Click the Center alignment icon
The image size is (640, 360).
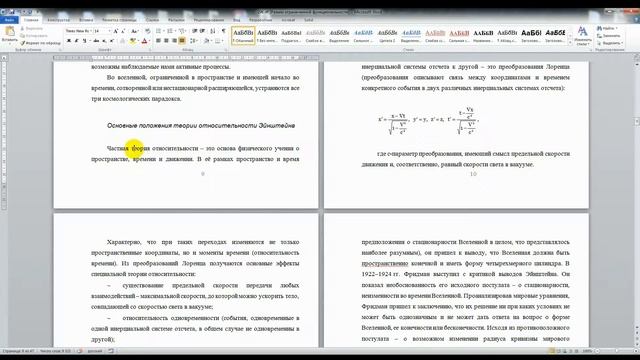(x=166, y=41)
